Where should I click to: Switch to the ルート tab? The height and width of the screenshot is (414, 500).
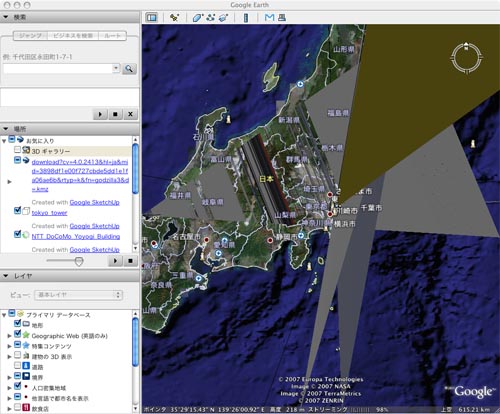(x=112, y=36)
